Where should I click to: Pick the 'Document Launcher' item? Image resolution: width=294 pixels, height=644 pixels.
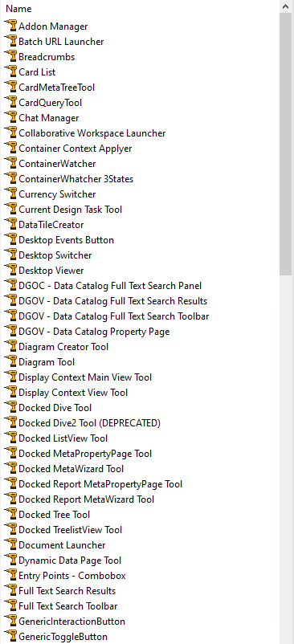(62, 545)
